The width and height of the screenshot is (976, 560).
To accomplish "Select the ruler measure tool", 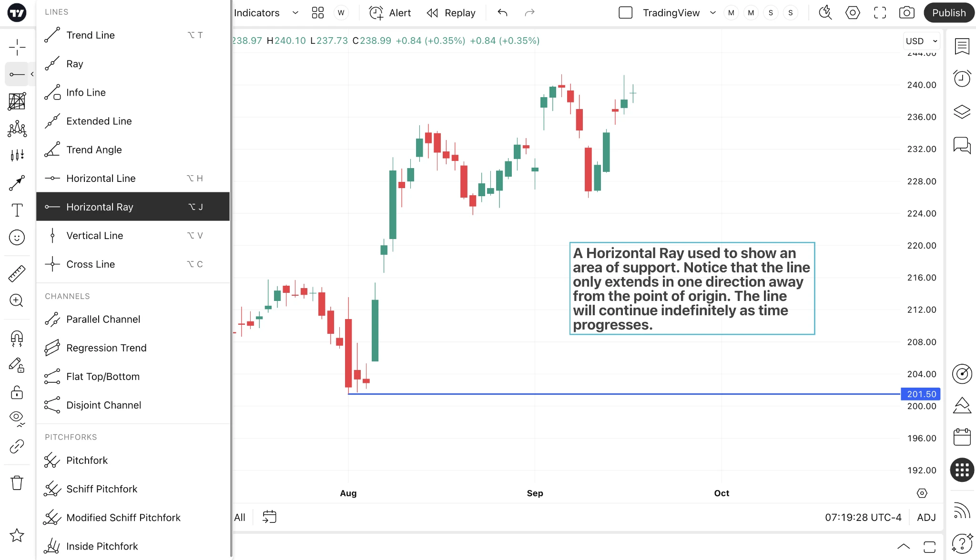I will pyautogui.click(x=17, y=273).
